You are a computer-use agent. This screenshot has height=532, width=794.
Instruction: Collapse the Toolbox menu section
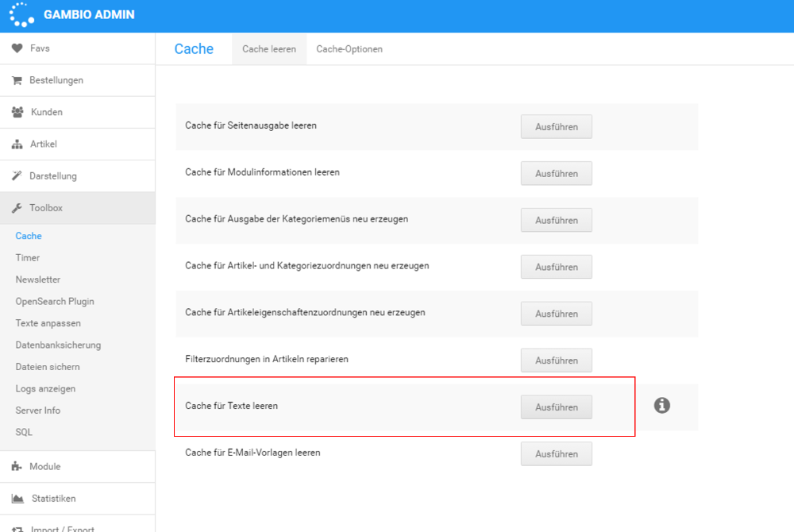tap(78, 207)
